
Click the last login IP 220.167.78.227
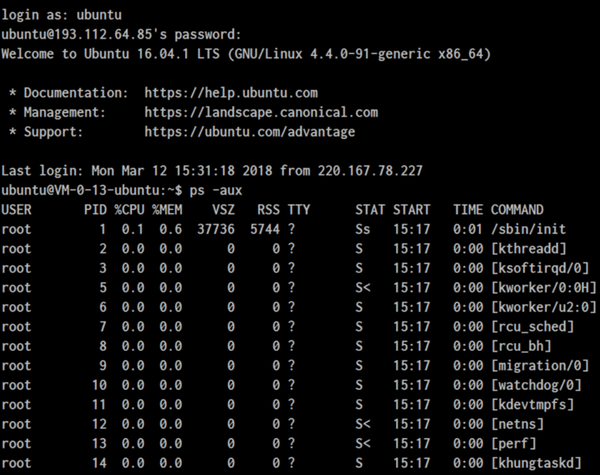[x=370, y=171]
